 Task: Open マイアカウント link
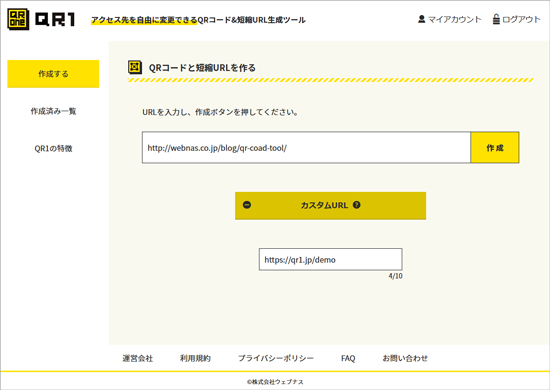[455, 19]
